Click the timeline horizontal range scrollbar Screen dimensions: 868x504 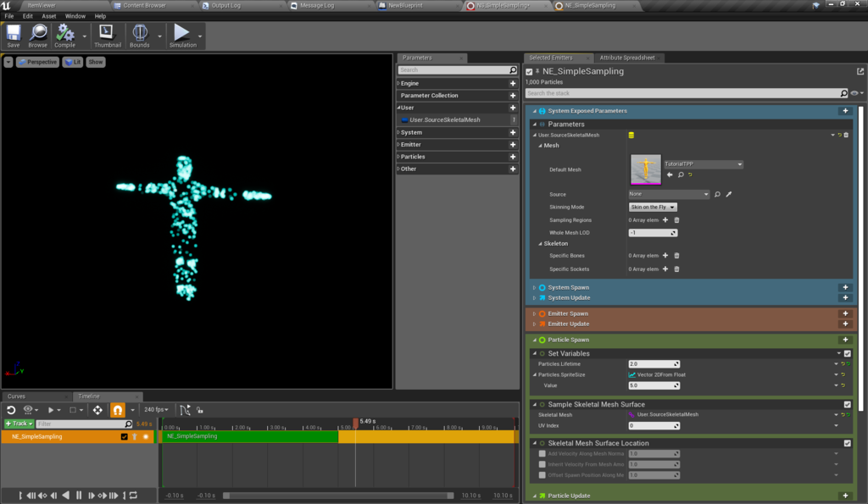point(338,496)
